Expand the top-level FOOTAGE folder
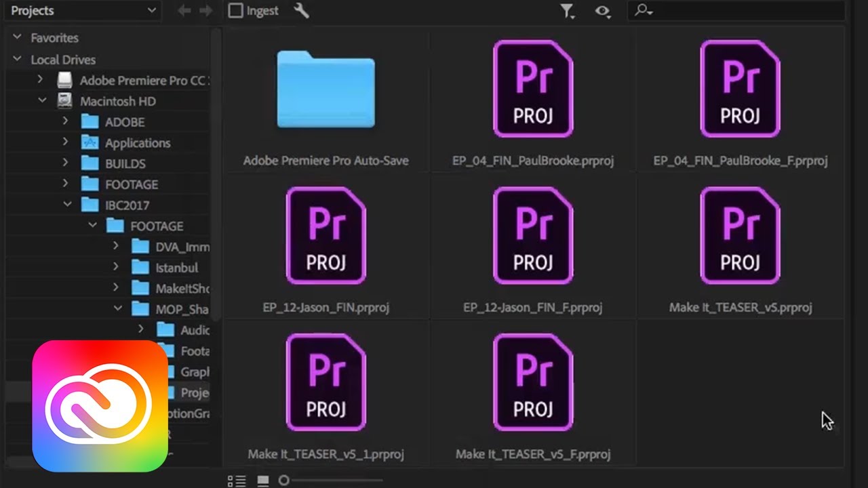This screenshot has width=868, height=488. [66, 184]
